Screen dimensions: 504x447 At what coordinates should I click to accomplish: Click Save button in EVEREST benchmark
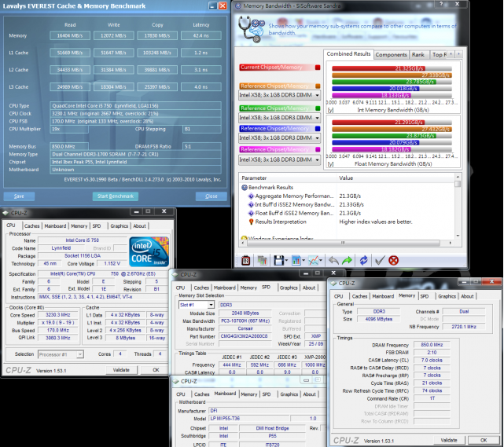click(x=19, y=196)
